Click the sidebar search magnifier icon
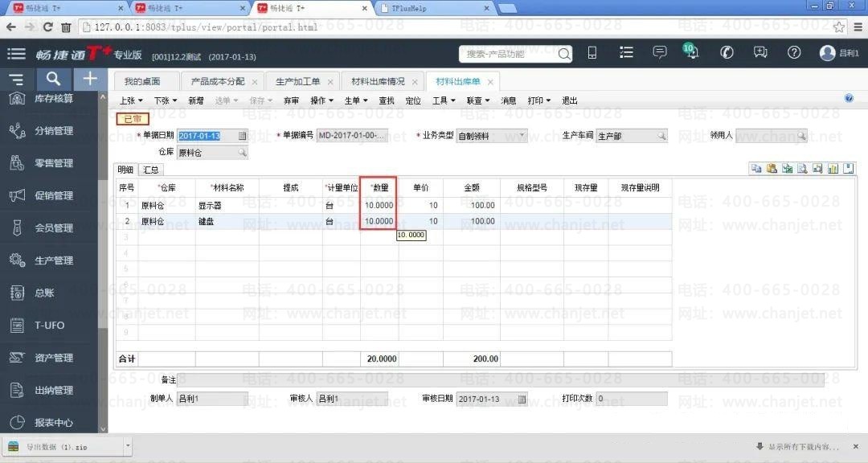This screenshot has width=868, height=463. click(x=53, y=79)
